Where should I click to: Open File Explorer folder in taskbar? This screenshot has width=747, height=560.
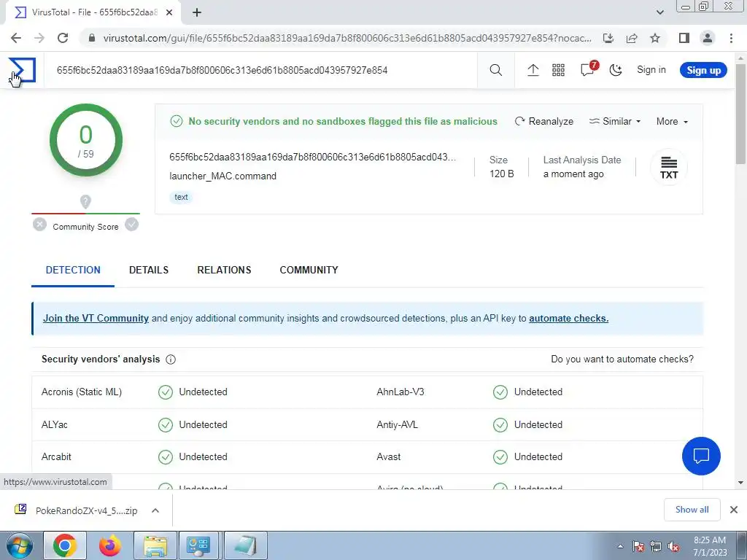tap(155, 545)
